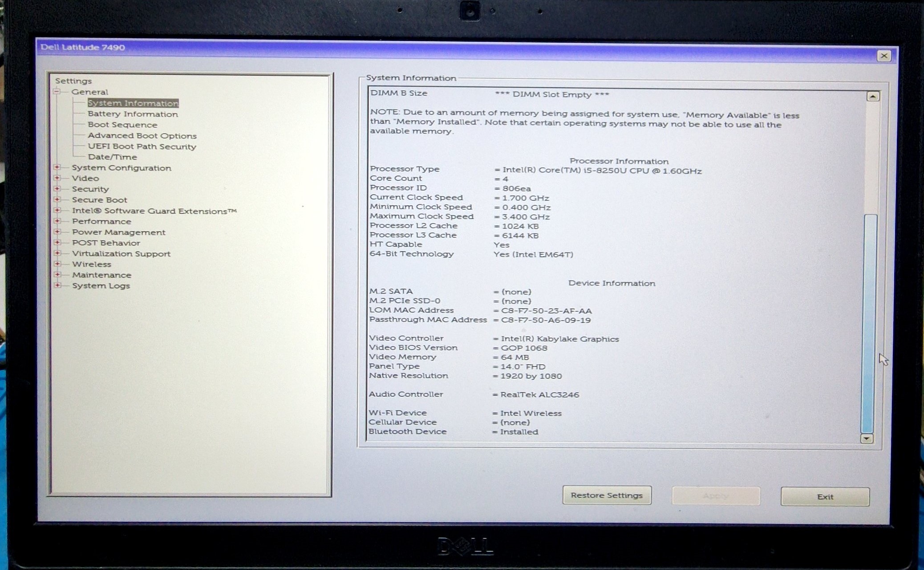Click the Audio Controller RealTek ALC3246 value
This screenshot has width=924, height=570.
(x=540, y=395)
